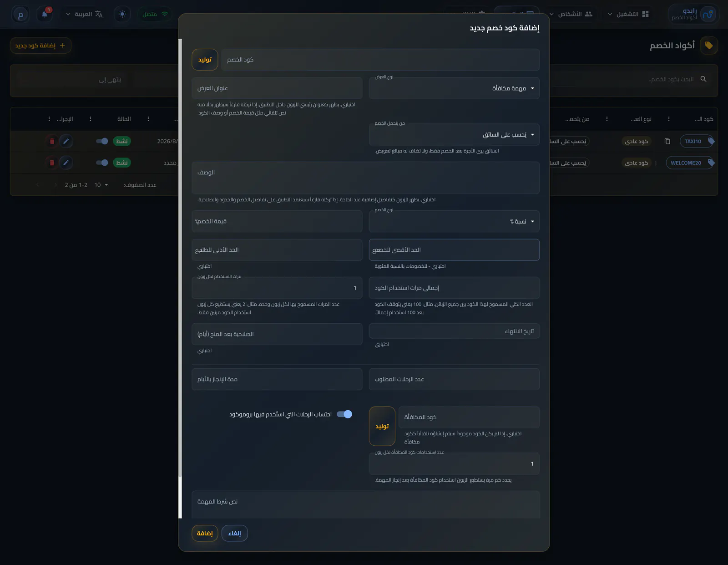The width and height of the screenshot is (728, 565).
Task: Focus the مدة الإنجاز بالأيام field
Action: pyautogui.click(x=277, y=379)
